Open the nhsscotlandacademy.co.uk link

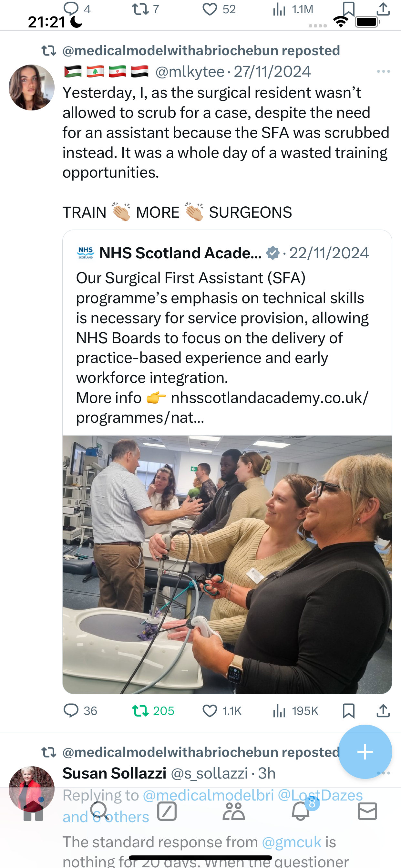tap(222, 408)
